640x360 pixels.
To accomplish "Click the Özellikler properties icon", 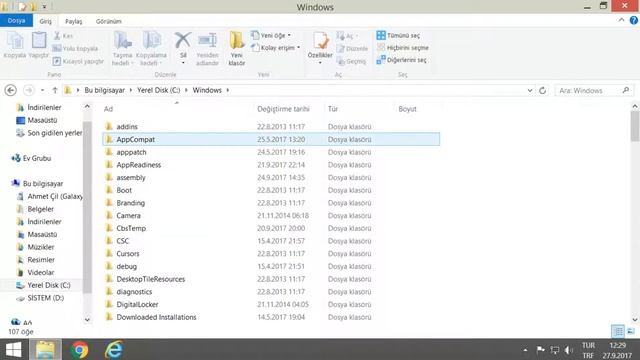I will 320,42.
